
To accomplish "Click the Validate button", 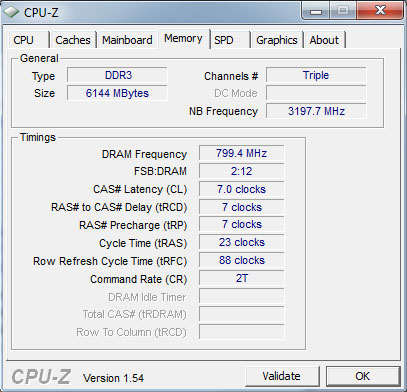I will pyautogui.click(x=282, y=376).
